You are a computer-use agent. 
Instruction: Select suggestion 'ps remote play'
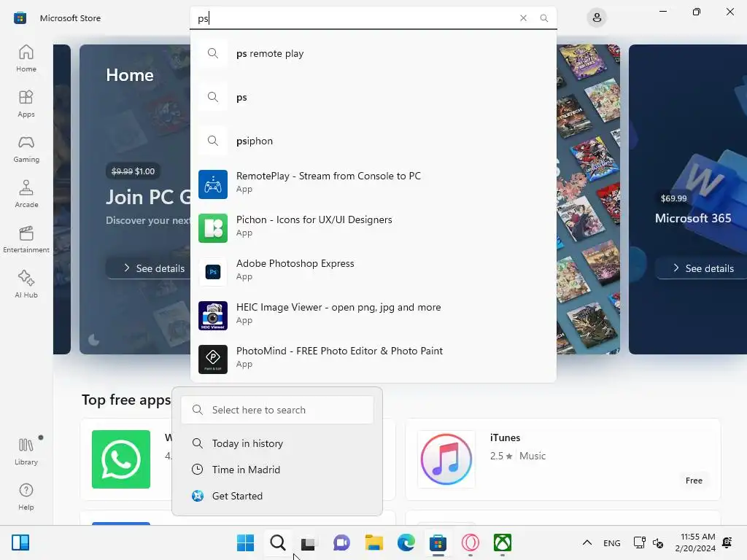click(x=373, y=53)
